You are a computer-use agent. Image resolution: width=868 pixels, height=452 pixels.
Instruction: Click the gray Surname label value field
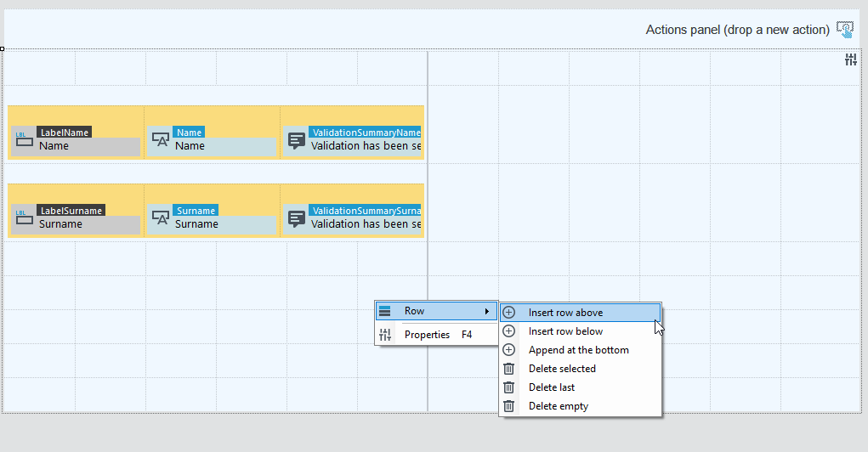tap(88, 224)
